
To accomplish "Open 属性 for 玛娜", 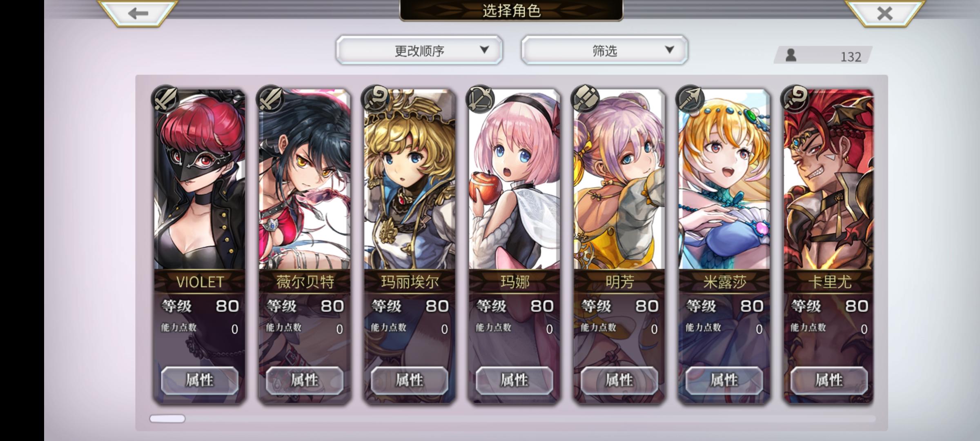I will (x=514, y=380).
